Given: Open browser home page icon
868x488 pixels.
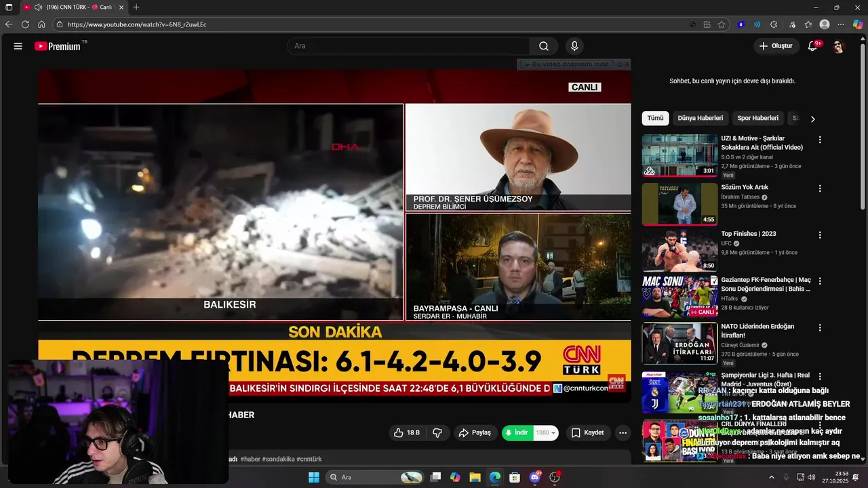Looking at the screenshot, I should [x=41, y=24].
